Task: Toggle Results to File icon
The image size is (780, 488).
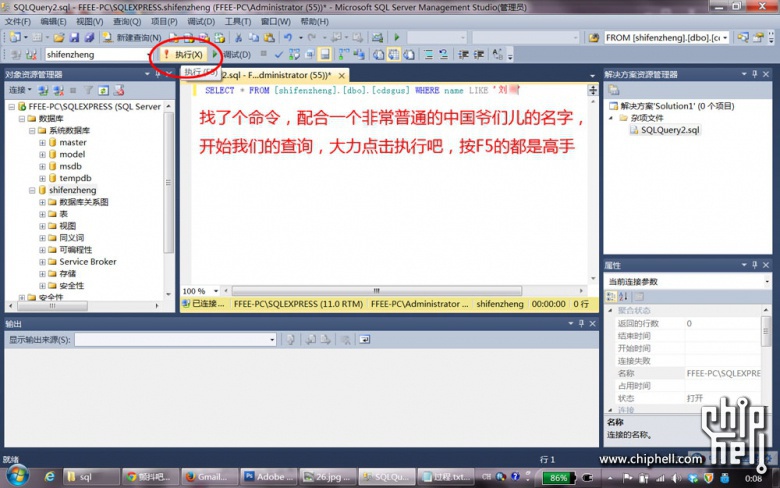Action: pos(409,54)
